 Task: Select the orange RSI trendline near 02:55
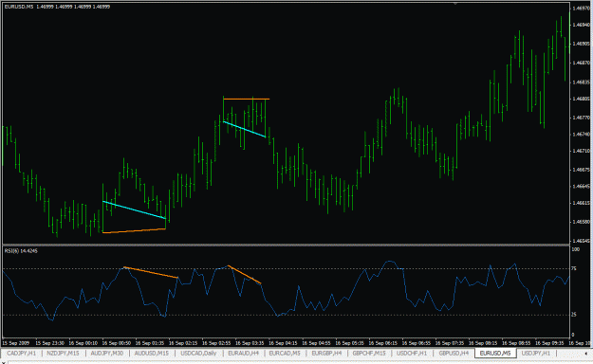click(244, 275)
